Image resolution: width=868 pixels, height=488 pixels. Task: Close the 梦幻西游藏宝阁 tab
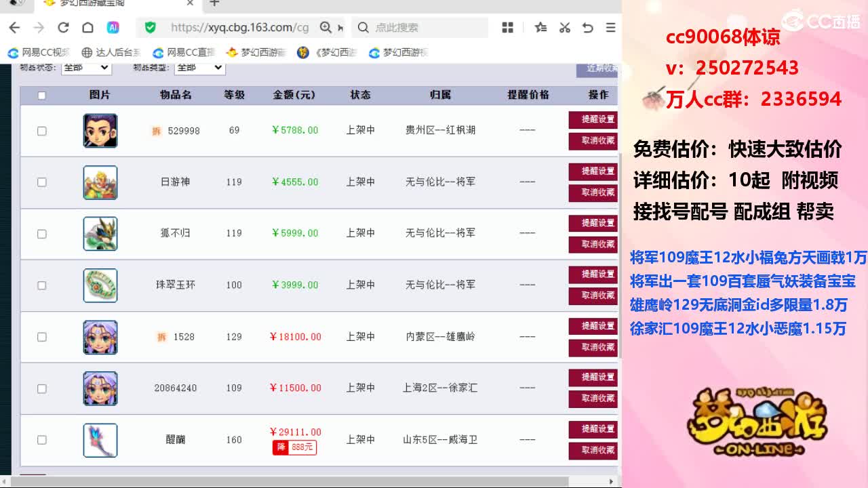[191, 3]
